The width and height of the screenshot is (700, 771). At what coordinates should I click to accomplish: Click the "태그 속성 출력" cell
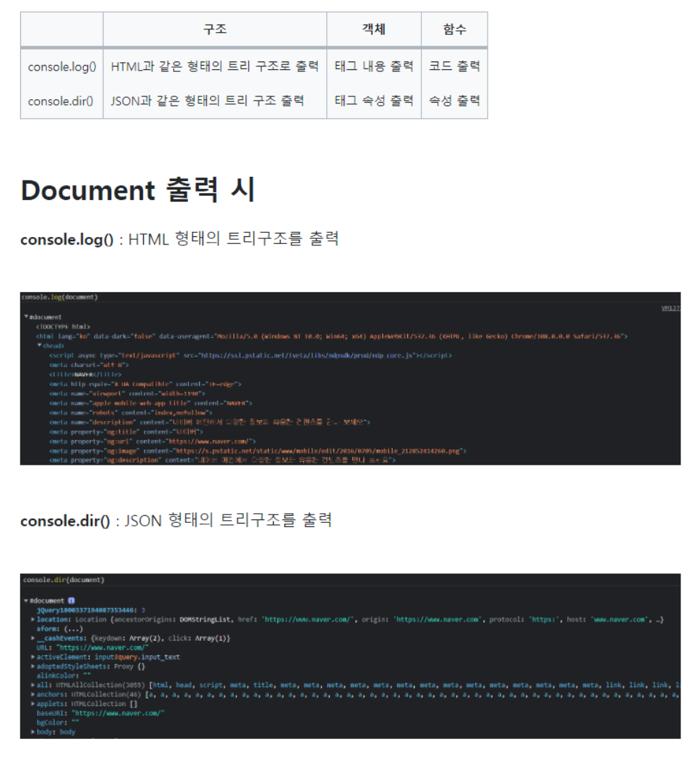pyautogui.click(x=374, y=101)
